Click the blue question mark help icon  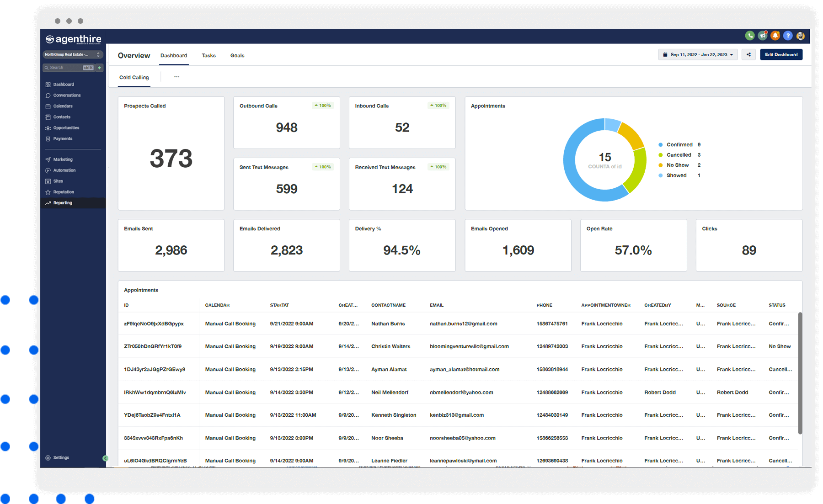click(x=788, y=36)
